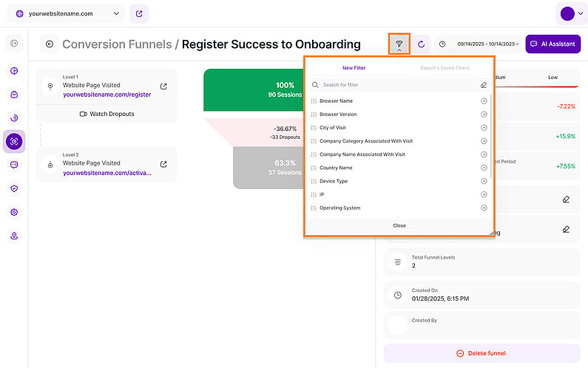This screenshot has height=368, width=588.
Task: Add the Country Name filter
Action: point(399,168)
